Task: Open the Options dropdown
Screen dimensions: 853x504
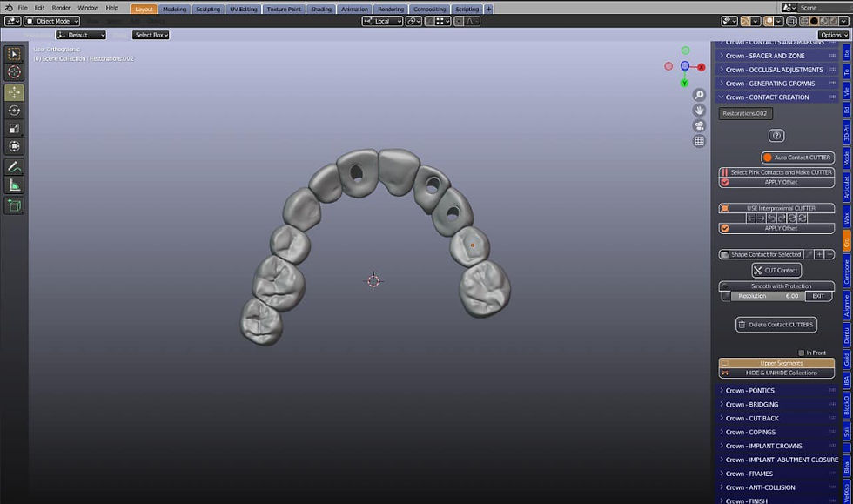Action: 834,35
